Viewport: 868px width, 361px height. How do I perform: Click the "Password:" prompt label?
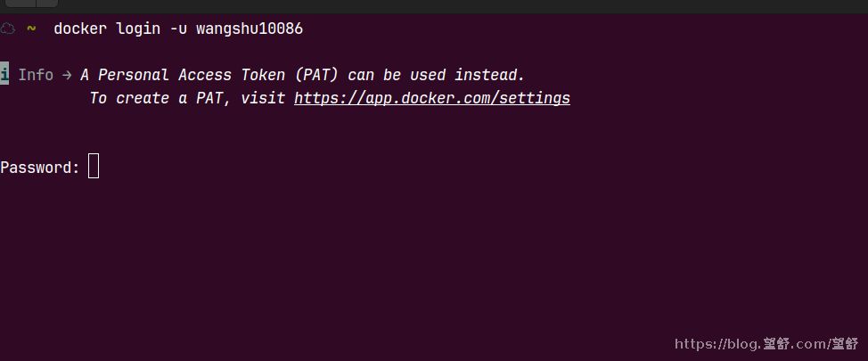40,168
